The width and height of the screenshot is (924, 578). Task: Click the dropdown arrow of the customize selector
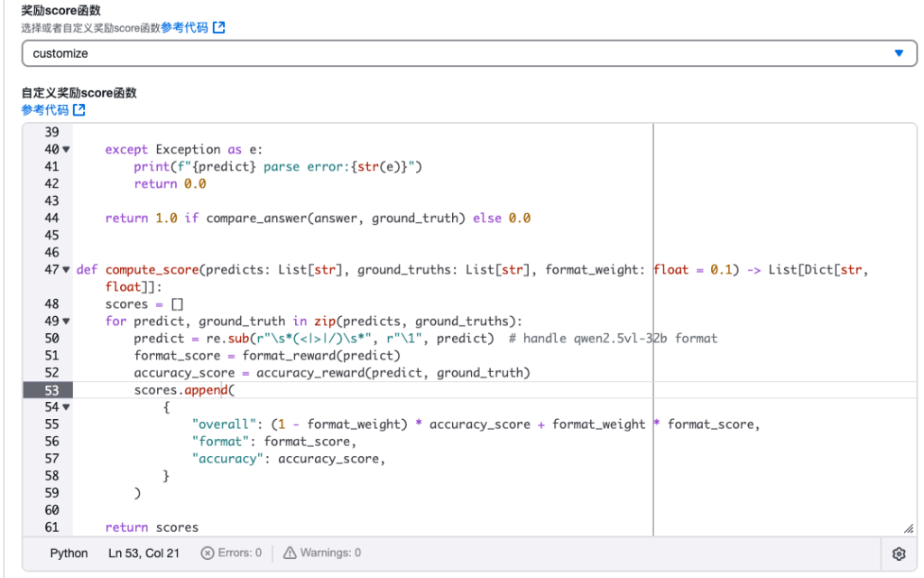(x=899, y=53)
